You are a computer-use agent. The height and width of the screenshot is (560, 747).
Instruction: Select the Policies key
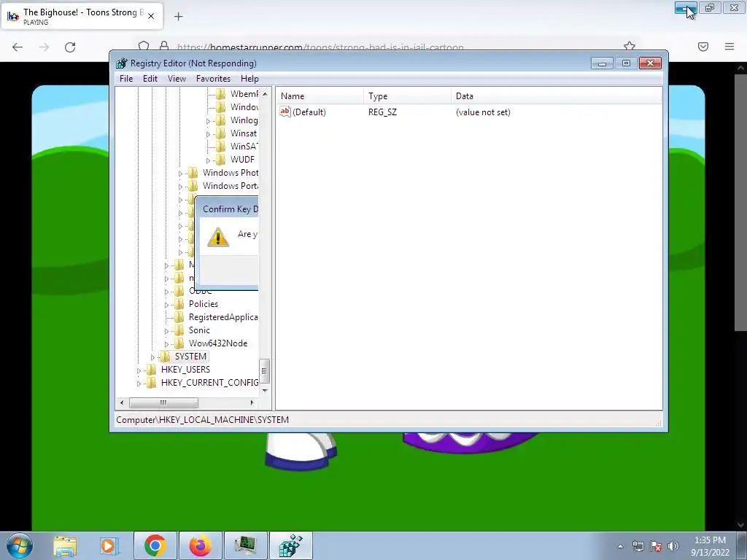click(204, 304)
